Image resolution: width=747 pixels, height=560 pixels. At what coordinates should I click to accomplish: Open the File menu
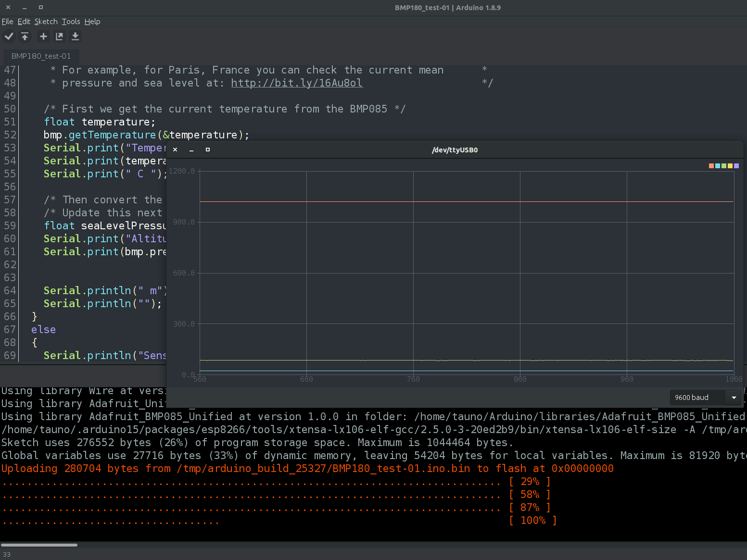(8, 22)
